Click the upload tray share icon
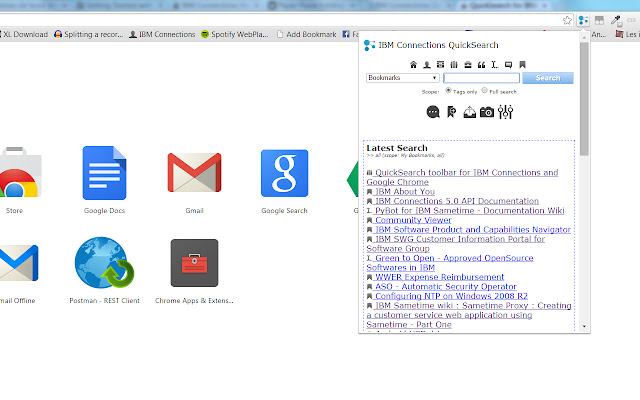 (x=469, y=112)
